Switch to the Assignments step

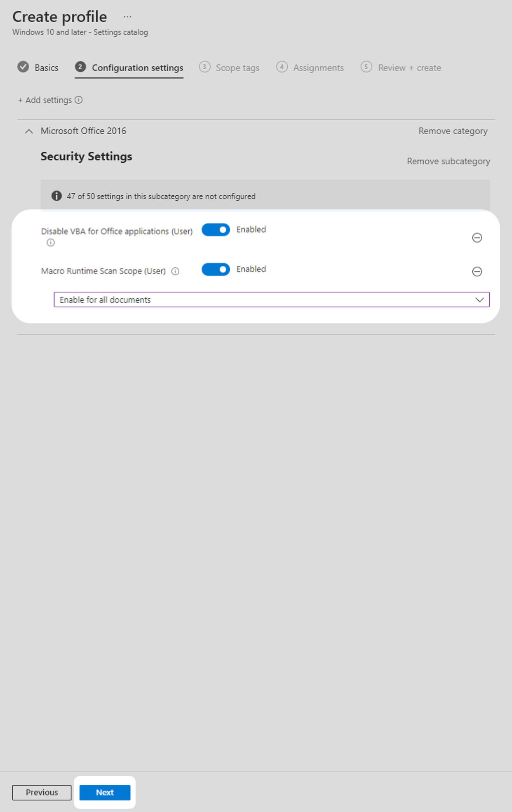click(318, 68)
